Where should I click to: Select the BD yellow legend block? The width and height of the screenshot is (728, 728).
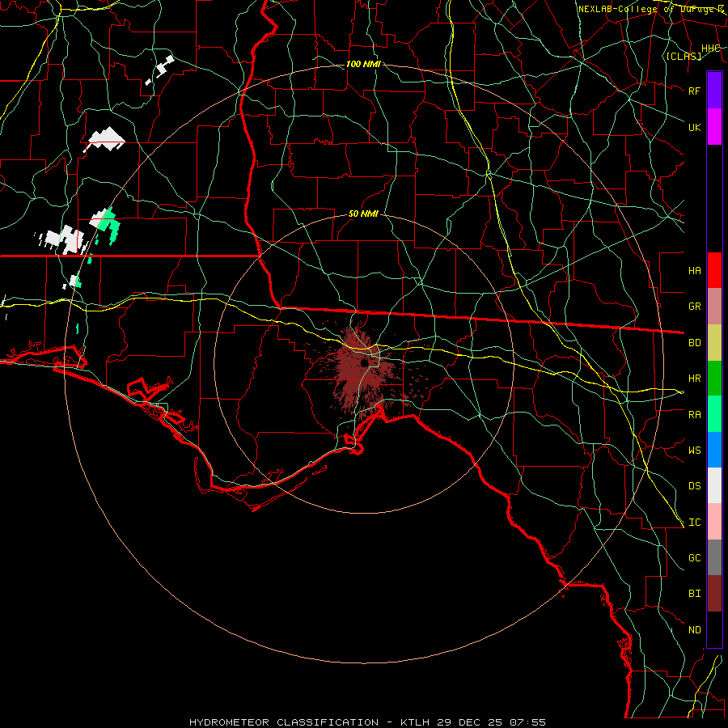coord(714,343)
